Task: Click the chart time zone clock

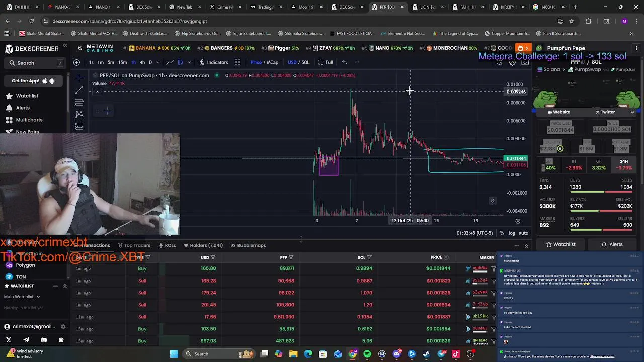Action: (475, 233)
